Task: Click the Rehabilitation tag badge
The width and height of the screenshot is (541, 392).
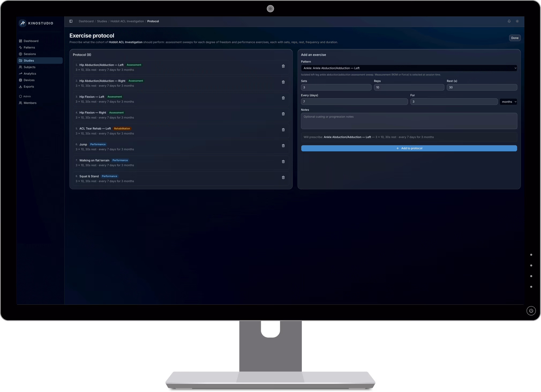Action: 122,129
